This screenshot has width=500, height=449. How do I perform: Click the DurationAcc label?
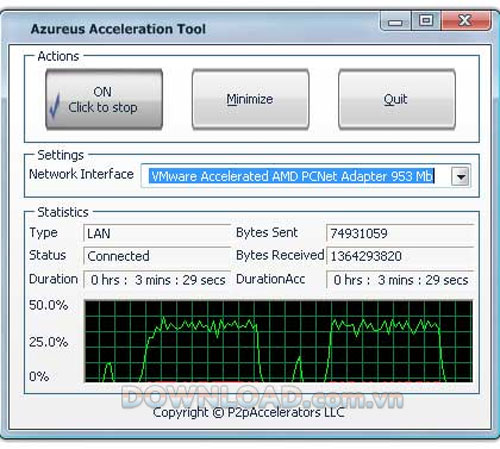[270, 279]
